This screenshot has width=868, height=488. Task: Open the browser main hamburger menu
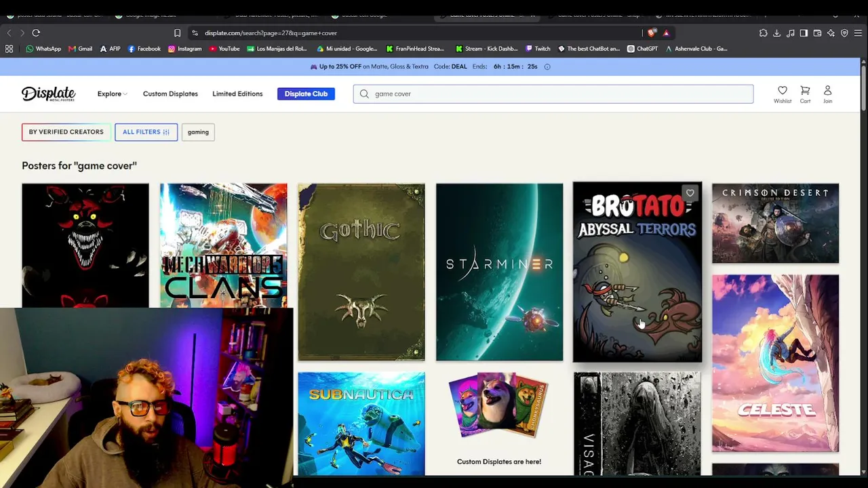tap(858, 33)
